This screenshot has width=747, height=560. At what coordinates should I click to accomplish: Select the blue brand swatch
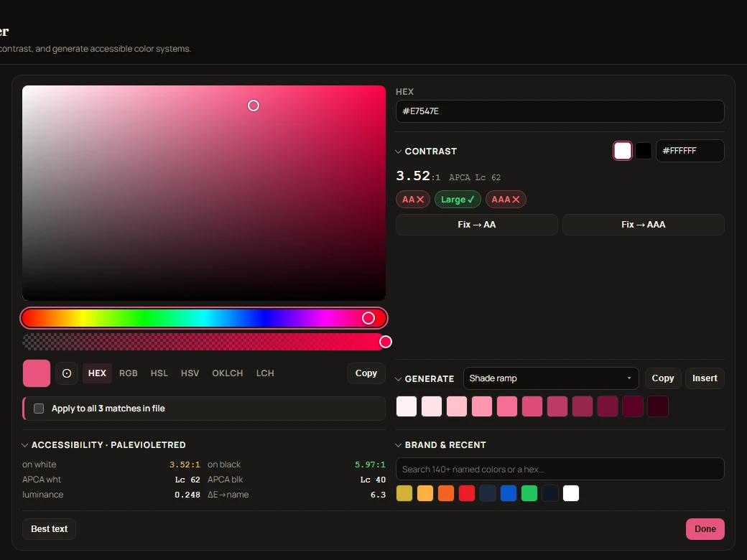pyautogui.click(x=509, y=493)
